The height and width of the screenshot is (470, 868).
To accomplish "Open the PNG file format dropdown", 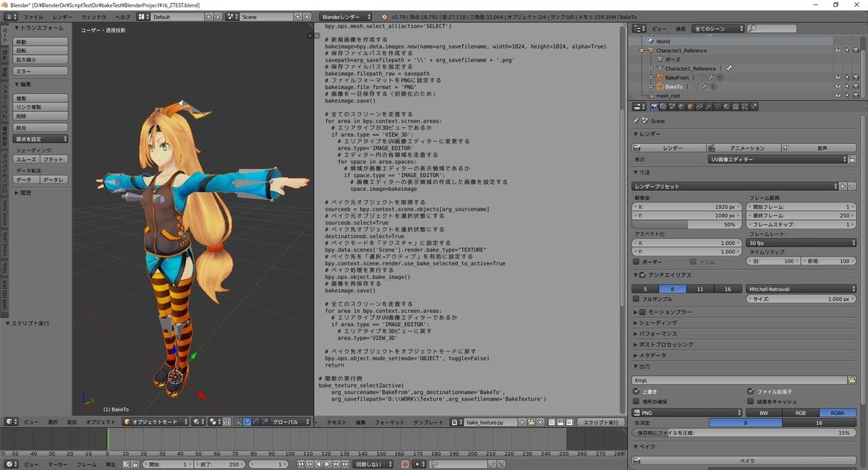I will pos(687,413).
